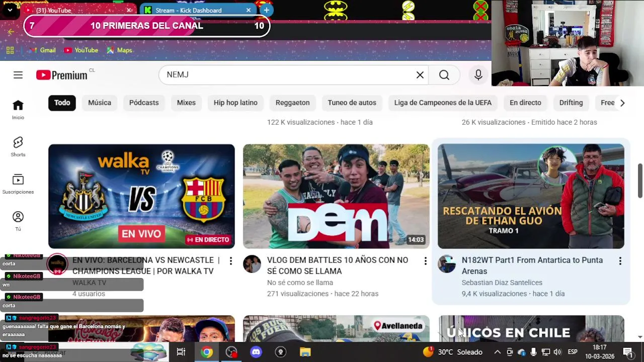
Task: Open Google Chrome from the taskbar
Action: (206, 352)
